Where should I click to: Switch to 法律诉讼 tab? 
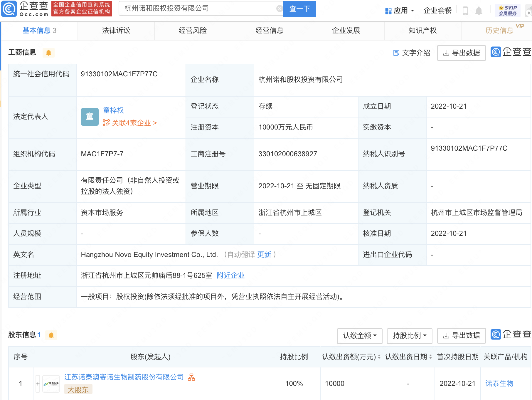pos(116,31)
